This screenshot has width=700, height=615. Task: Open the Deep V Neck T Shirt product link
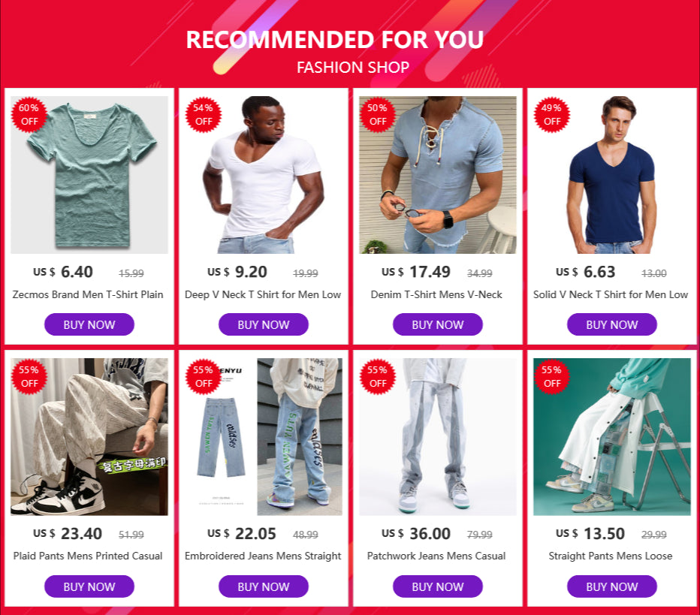(263, 294)
